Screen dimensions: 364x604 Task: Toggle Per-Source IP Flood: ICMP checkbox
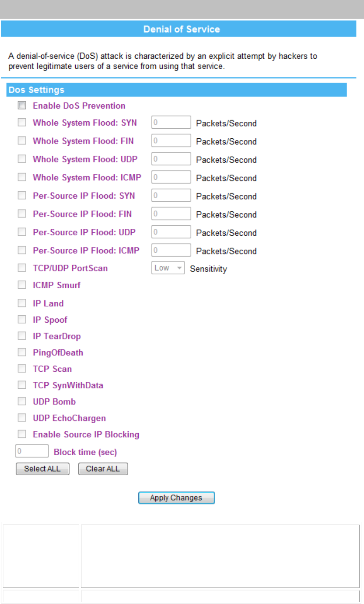pyautogui.click(x=22, y=250)
